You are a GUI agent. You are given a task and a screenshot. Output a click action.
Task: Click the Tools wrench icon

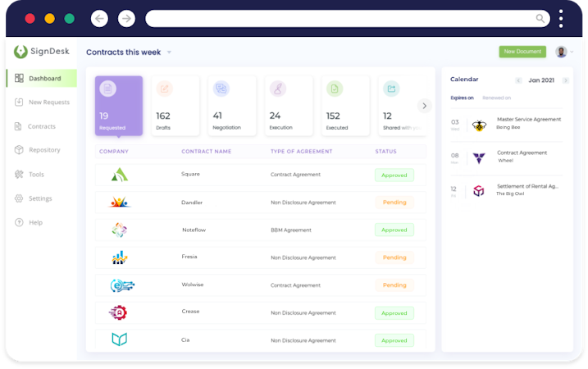click(19, 174)
